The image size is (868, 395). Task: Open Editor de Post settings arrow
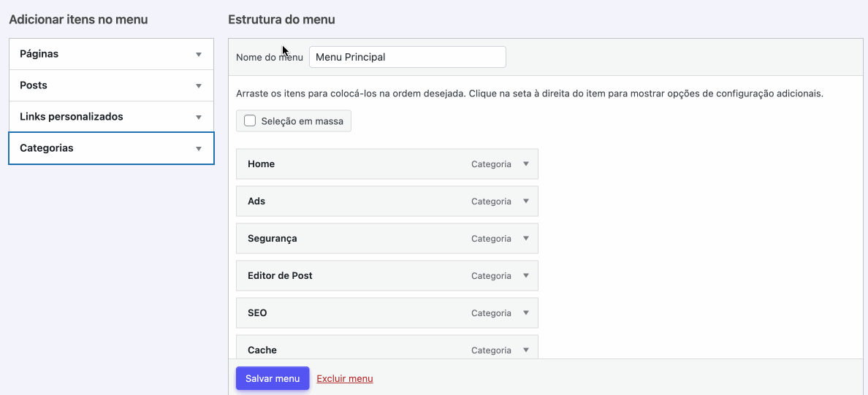tap(526, 275)
